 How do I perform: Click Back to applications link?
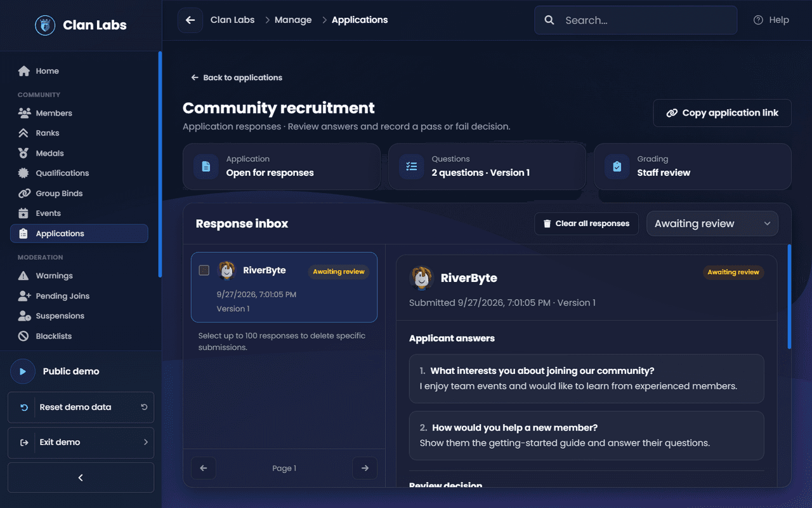[x=237, y=77]
